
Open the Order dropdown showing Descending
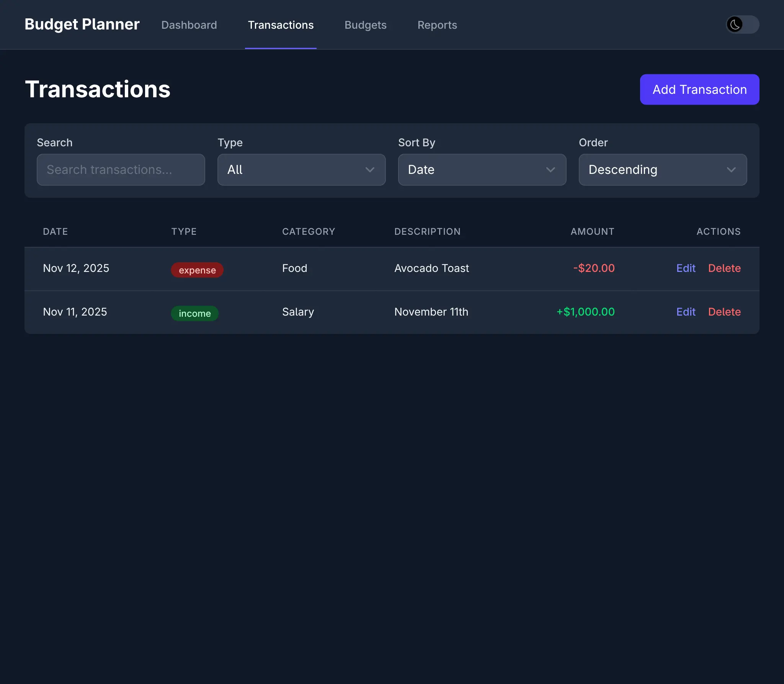click(x=662, y=170)
